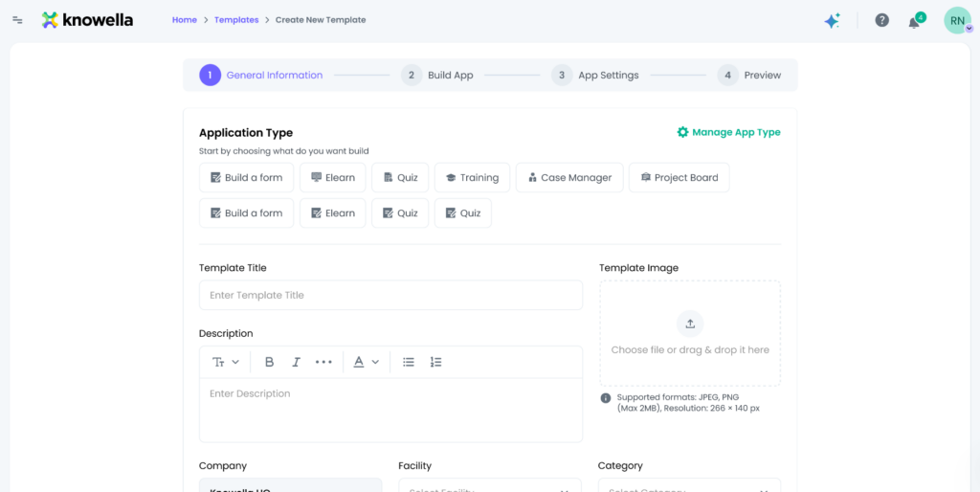This screenshot has height=492, width=980.
Task: View notifications bell icon
Action: pyautogui.click(x=914, y=21)
